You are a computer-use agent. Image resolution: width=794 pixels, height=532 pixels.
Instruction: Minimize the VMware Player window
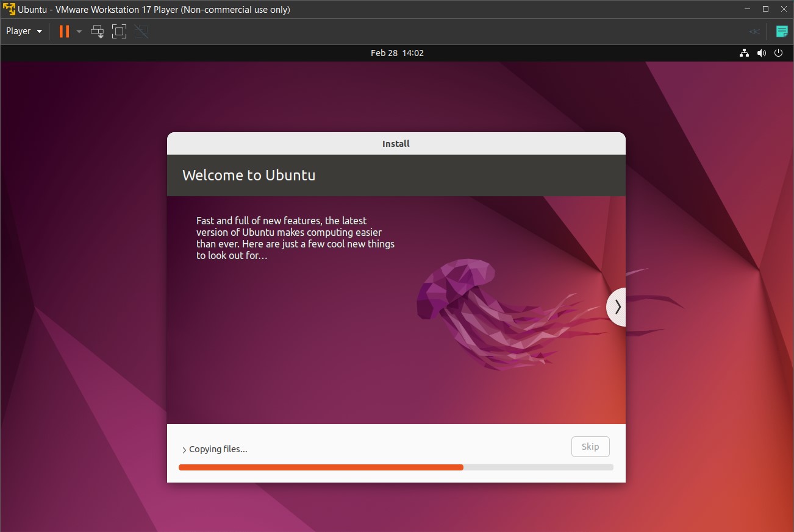click(x=748, y=9)
